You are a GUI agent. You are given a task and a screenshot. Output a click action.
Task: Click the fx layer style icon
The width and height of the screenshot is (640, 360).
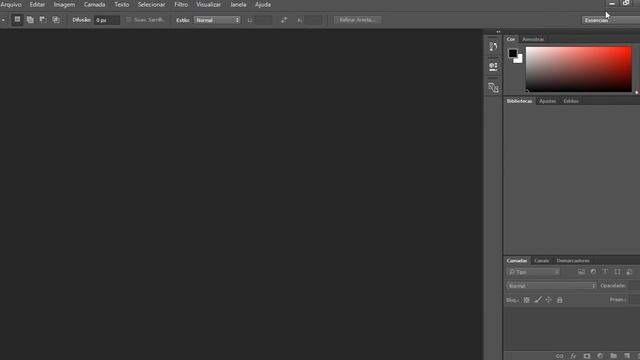(573, 356)
